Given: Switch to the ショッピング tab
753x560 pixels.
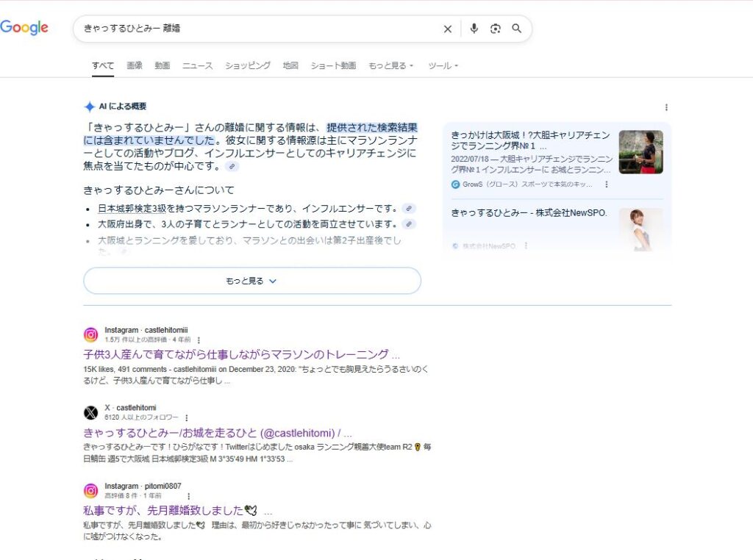Looking at the screenshot, I should point(248,65).
